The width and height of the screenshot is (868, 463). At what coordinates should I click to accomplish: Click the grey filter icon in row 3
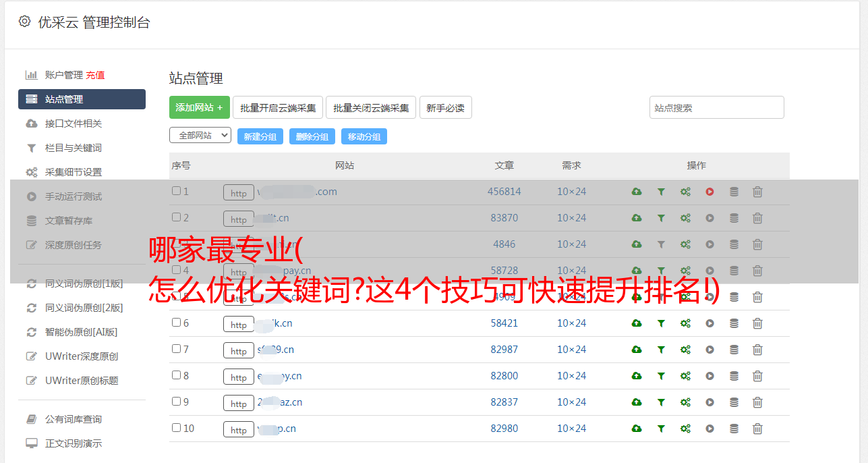coord(661,244)
